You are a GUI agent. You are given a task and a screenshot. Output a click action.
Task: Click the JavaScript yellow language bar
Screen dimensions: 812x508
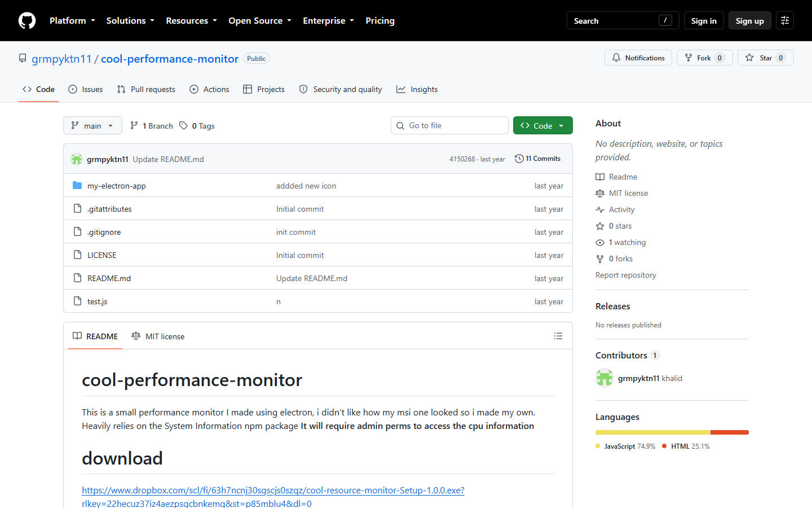653,432
